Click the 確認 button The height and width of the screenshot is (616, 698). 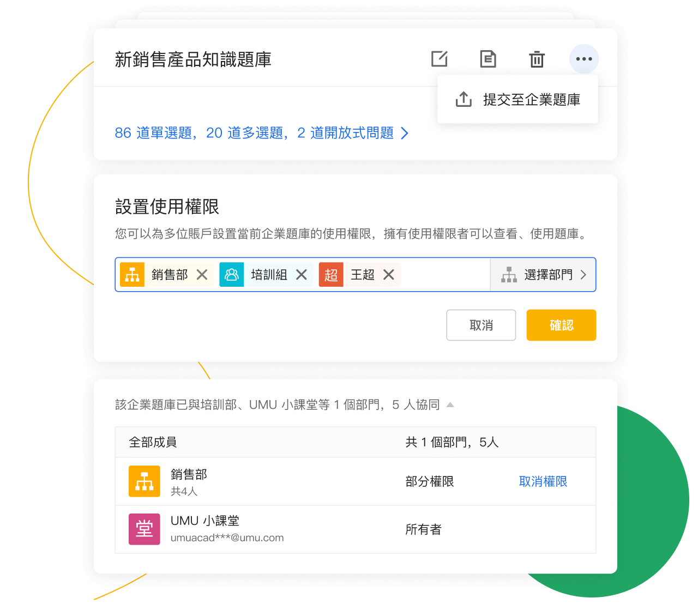(561, 325)
